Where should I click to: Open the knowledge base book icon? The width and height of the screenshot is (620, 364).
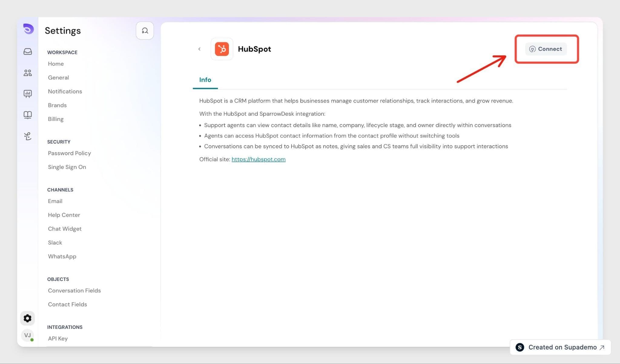click(x=28, y=115)
